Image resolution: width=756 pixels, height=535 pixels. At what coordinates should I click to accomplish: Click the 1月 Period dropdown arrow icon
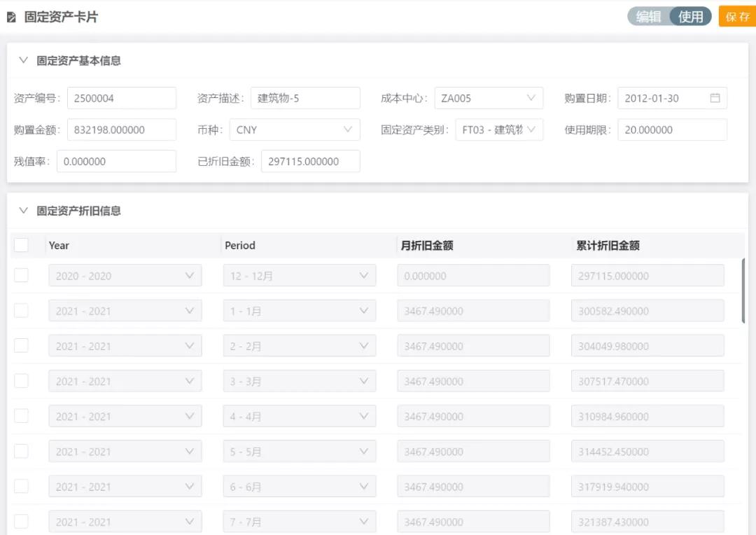coord(365,310)
